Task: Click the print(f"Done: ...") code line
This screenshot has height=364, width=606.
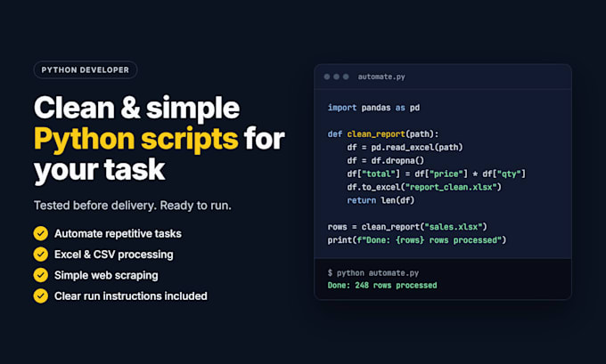Action: pyautogui.click(x=417, y=240)
